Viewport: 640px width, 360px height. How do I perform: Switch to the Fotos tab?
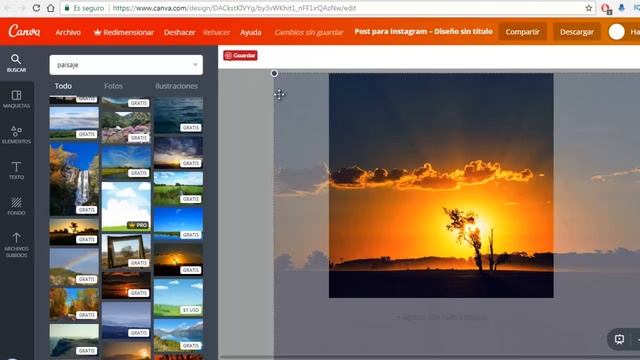(113, 86)
